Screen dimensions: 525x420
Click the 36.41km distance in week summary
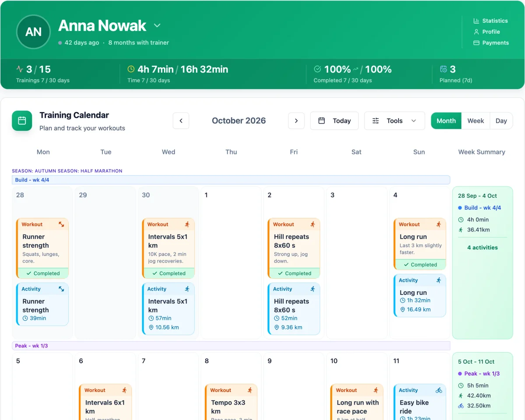point(478,230)
